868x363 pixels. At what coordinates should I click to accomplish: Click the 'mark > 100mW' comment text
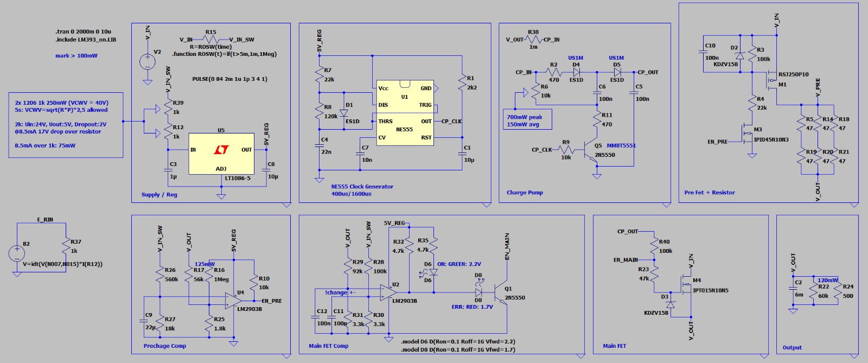point(76,56)
